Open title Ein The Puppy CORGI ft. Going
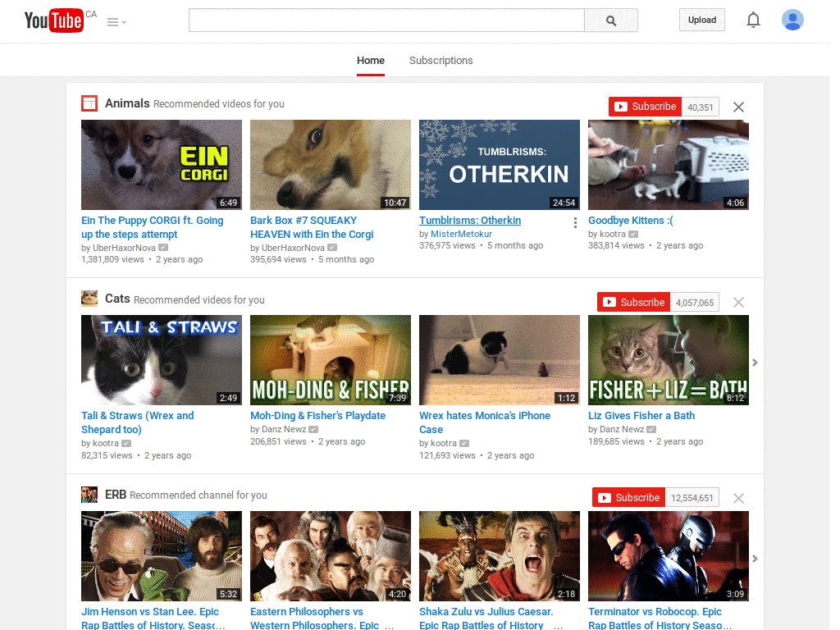 pos(152,227)
